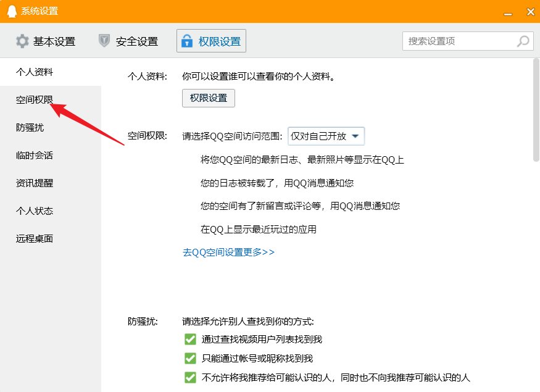540x392 pixels.
Task: Click option 您的日志被转载了，用QQ消息通知您
Action: click(x=277, y=183)
